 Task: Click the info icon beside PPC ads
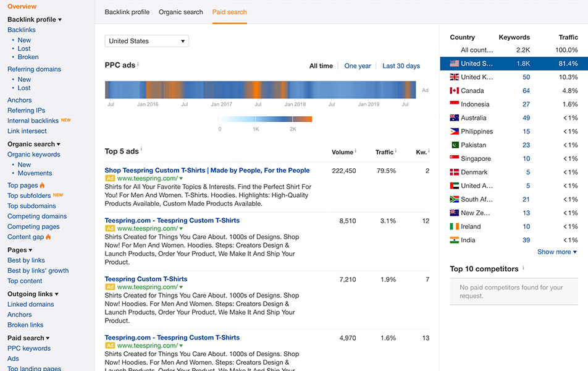point(138,64)
